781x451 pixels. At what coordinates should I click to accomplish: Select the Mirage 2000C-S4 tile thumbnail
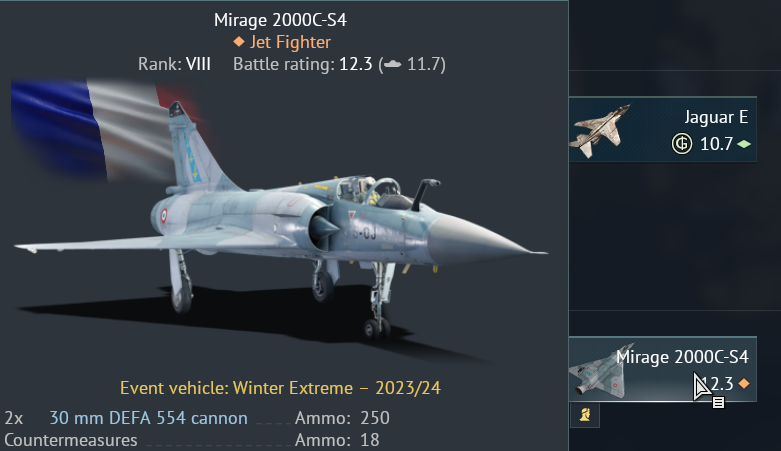[598, 371]
